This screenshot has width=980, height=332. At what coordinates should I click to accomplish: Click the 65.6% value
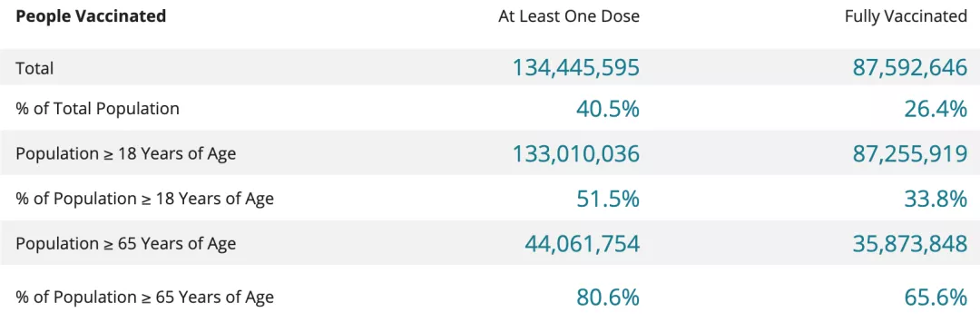click(936, 297)
